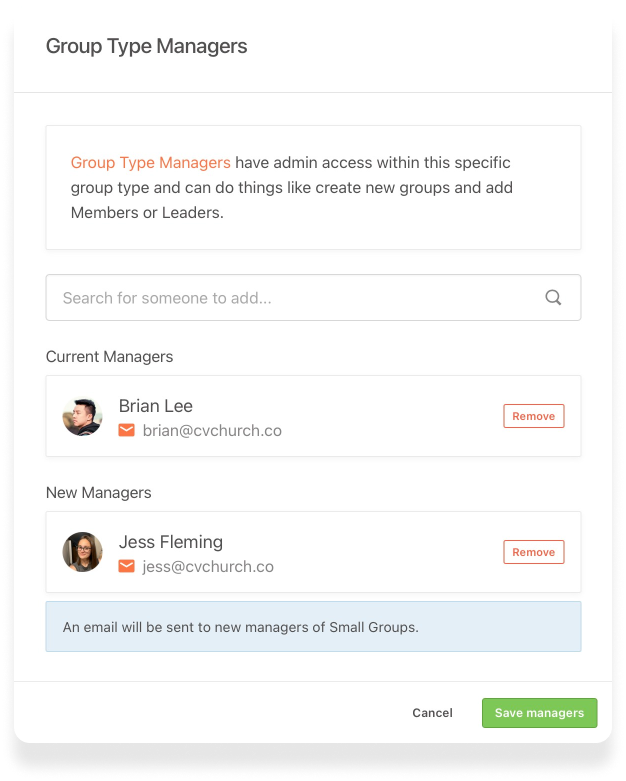
Task: Click the jess@cvchurch.co email address
Action: (208, 567)
